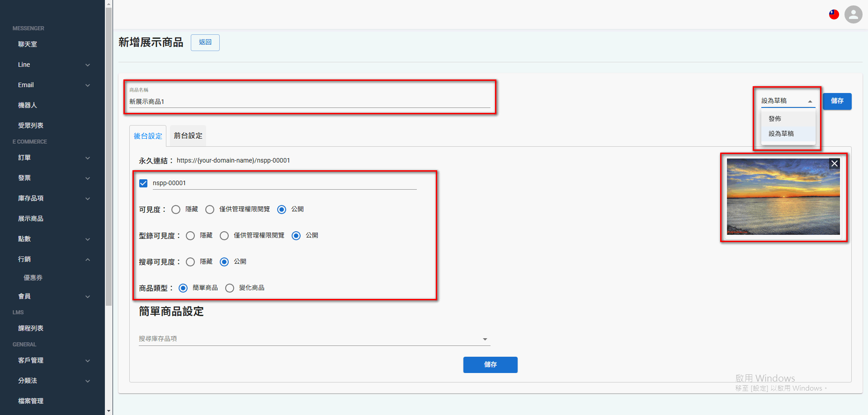This screenshot has width=868, height=415.
Task: Set 搜尋可見度 to 公開
Action: pos(224,262)
